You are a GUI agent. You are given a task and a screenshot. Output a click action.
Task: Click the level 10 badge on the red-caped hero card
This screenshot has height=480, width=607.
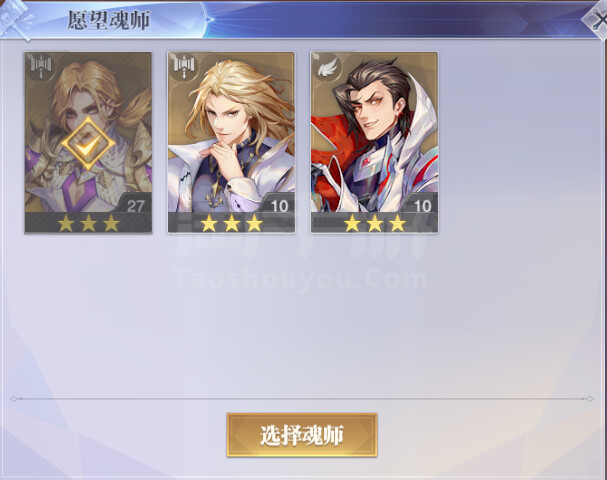[x=422, y=206]
